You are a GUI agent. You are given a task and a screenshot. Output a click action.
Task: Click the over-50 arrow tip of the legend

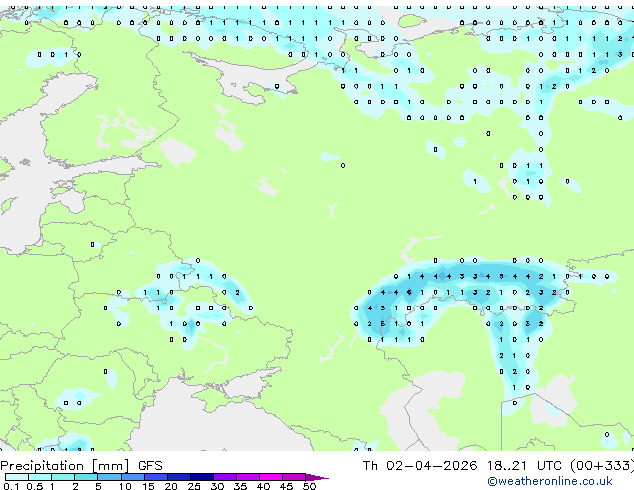point(317,477)
